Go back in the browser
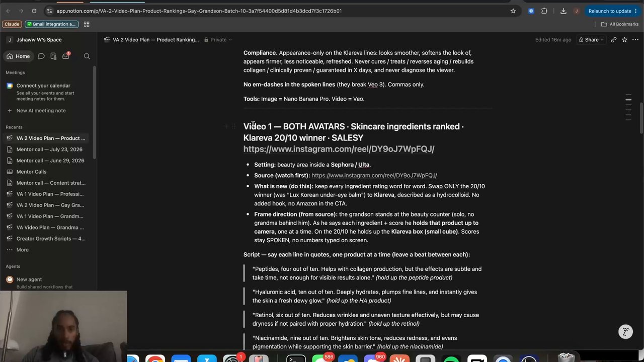Viewport: 644px width, 362px height. [8, 11]
